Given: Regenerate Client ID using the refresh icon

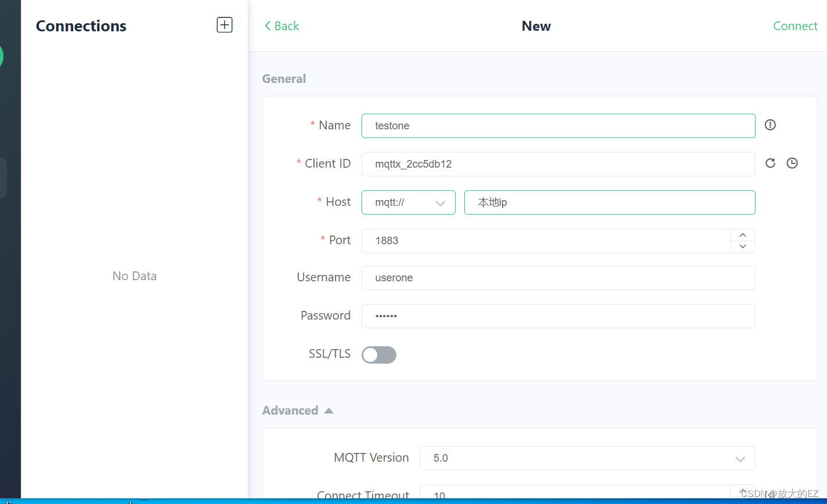Looking at the screenshot, I should [770, 163].
